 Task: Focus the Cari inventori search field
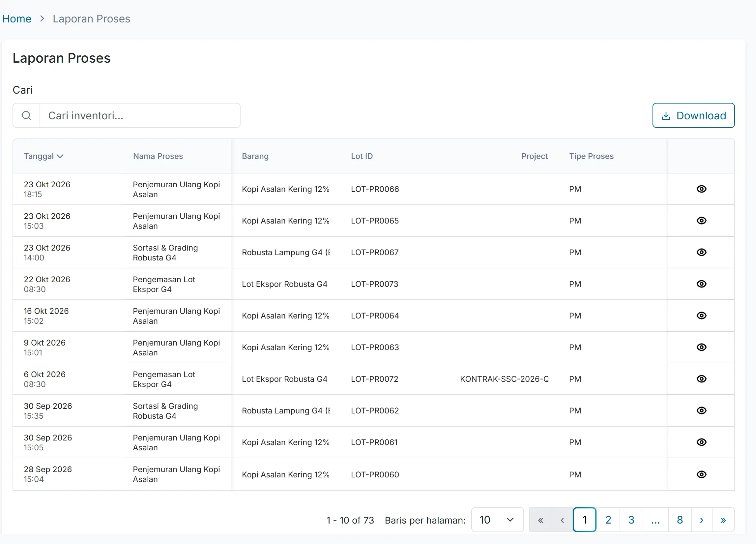[140, 116]
